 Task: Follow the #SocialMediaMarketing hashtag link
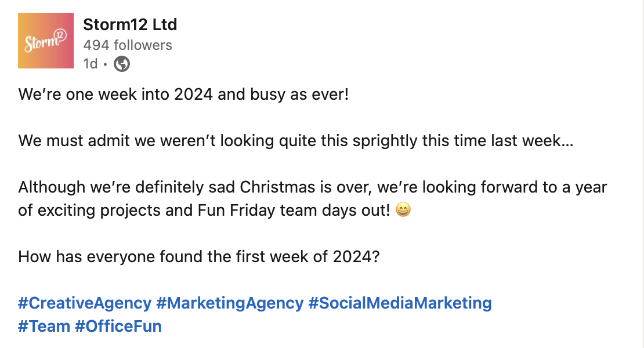(400, 303)
